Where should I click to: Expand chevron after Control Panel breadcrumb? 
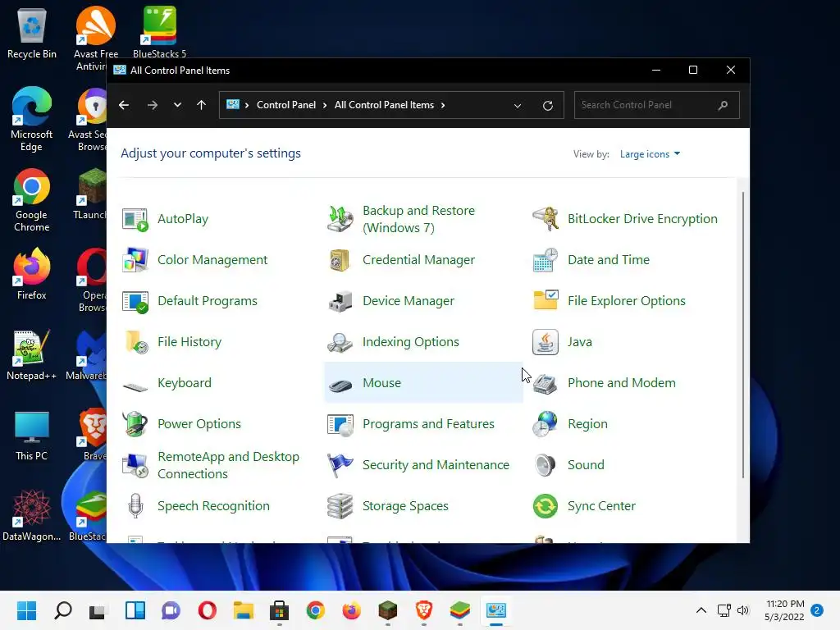pyautogui.click(x=325, y=105)
